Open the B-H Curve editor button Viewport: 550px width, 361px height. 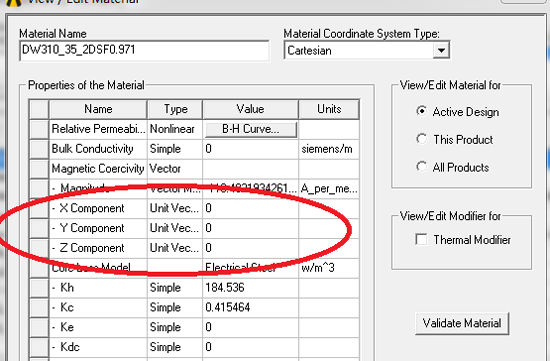coord(251,129)
